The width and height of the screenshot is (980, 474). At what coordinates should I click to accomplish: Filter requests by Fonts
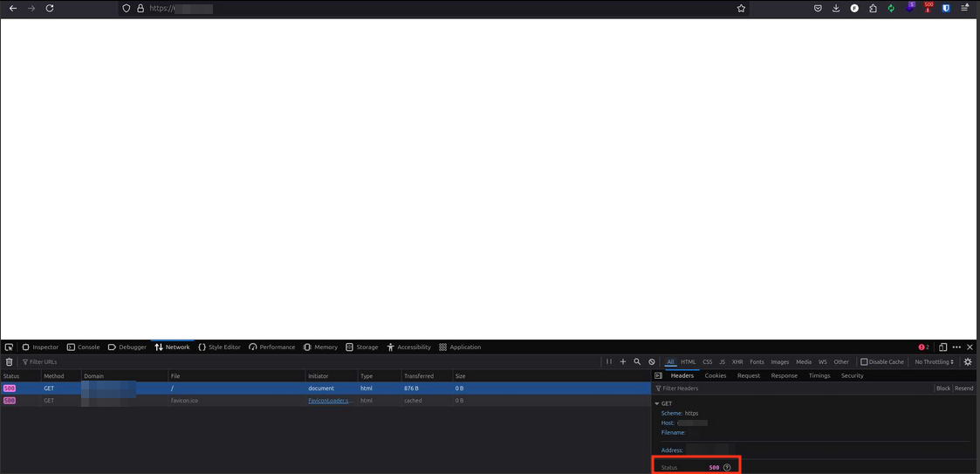tap(757, 362)
